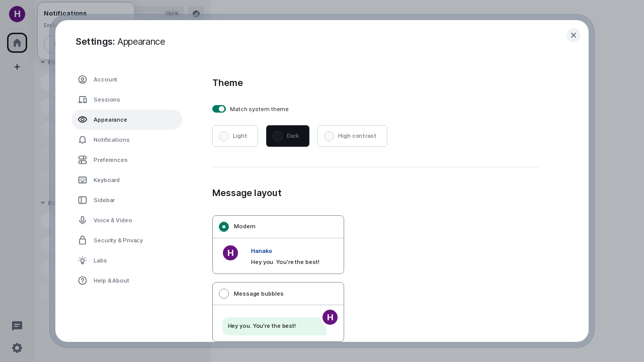Click the Notifications bell icon
Image resolution: width=644 pixels, height=362 pixels.
(83, 140)
